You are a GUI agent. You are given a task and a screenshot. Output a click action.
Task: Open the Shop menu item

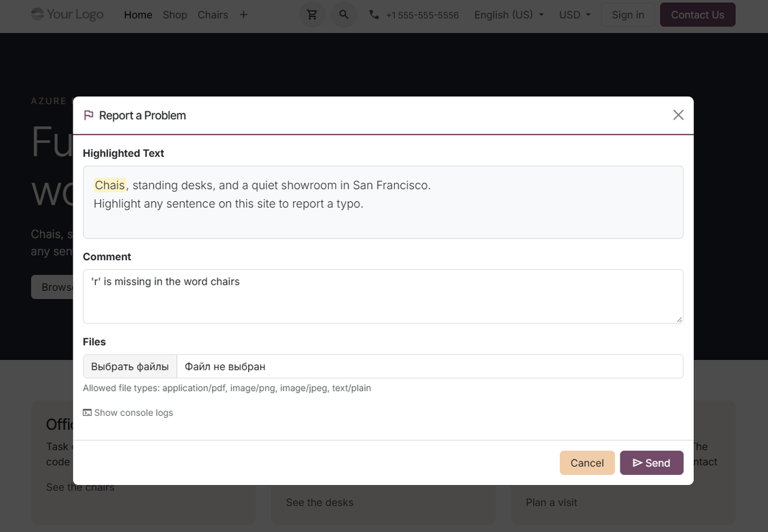tap(175, 15)
